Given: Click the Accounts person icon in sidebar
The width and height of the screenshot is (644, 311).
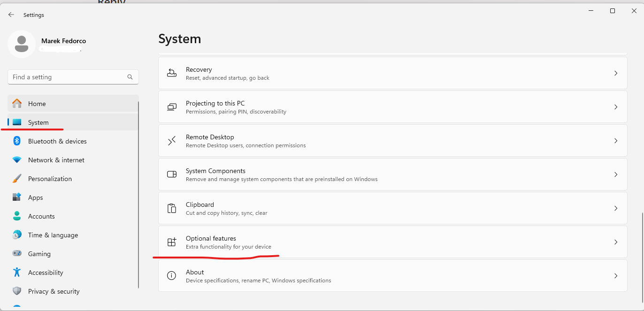Looking at the screenshot, I should pos(17,216).
